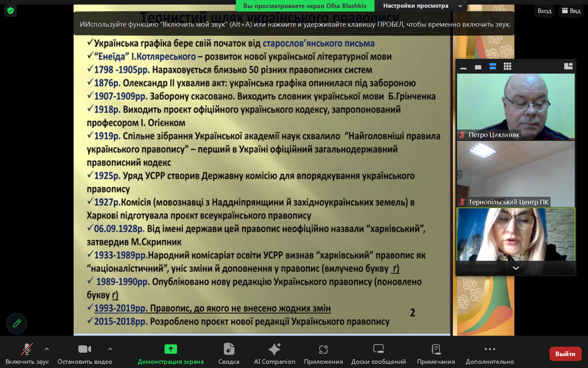
Task: Click the green screen-viewing banner for Olha Blashkiv
Action: pos(305,6)
